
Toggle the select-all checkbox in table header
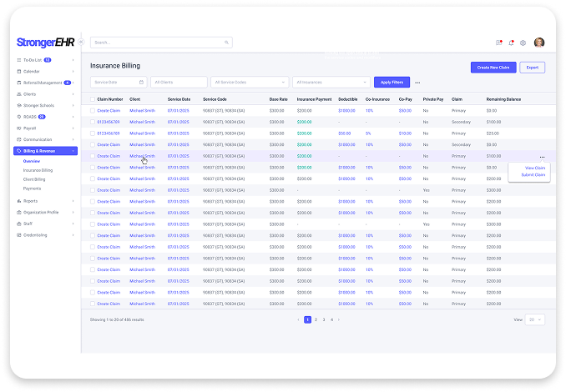93,99
